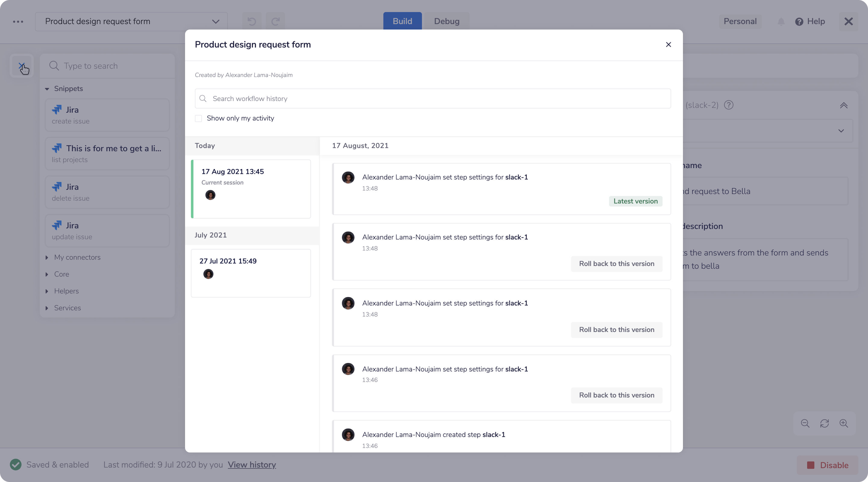Select the 27 Jul 2021 15:49 session
The width and height of the screenshot is (868, 482).
(251, 273)
